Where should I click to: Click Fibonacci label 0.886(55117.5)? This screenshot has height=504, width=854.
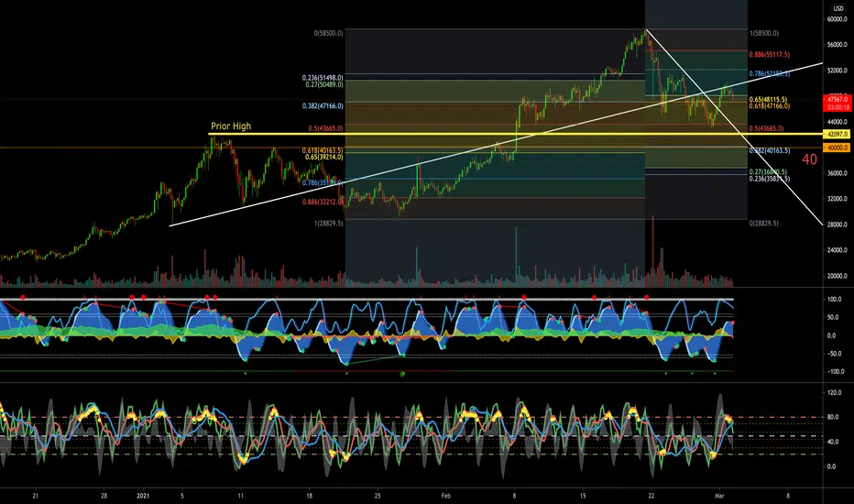click(769, 54)
